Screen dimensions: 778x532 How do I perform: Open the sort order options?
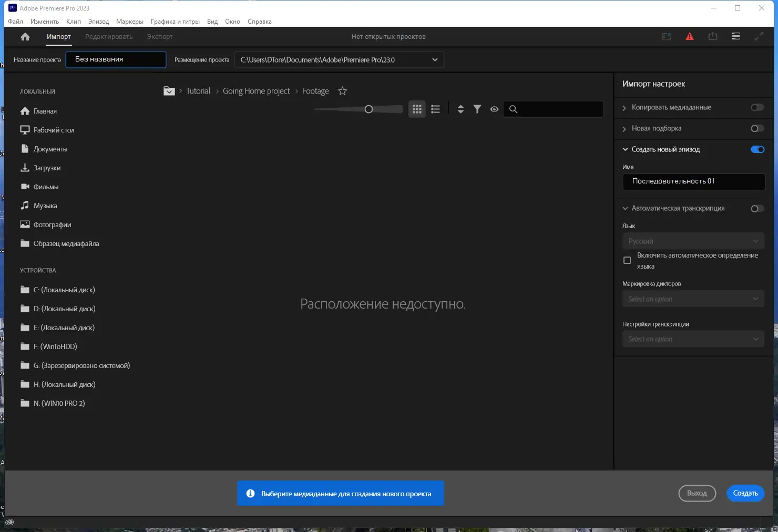pyautogui.click(x=460, y=109)
